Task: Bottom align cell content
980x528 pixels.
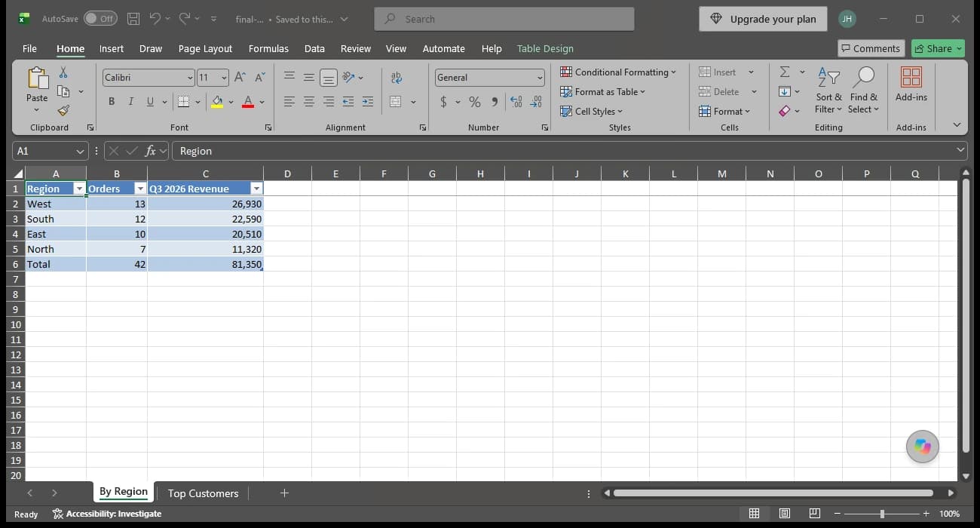Action: tap(329, 77)
